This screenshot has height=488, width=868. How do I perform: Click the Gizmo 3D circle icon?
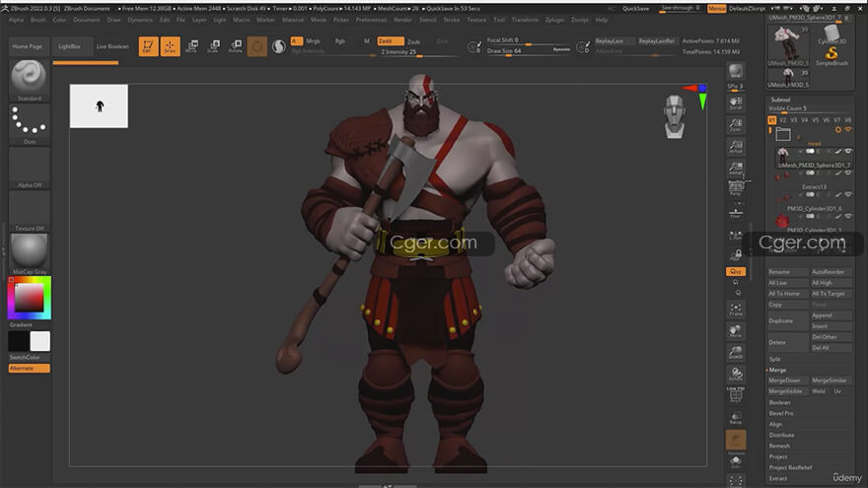tap(256, 46)
